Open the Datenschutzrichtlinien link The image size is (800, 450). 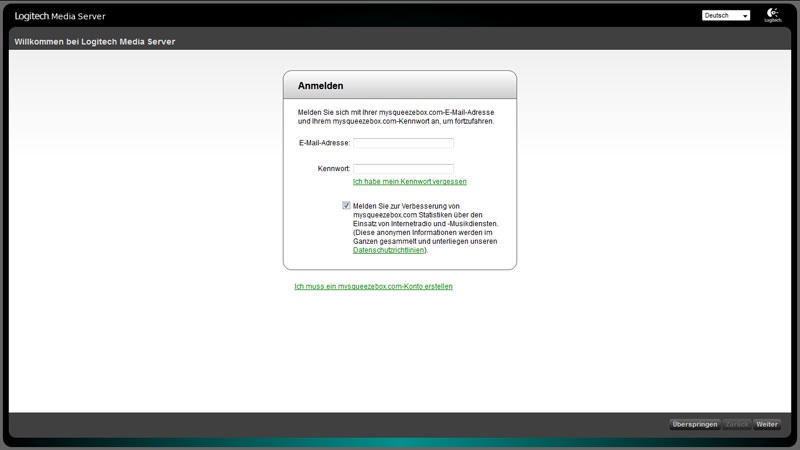coord(389,250)
